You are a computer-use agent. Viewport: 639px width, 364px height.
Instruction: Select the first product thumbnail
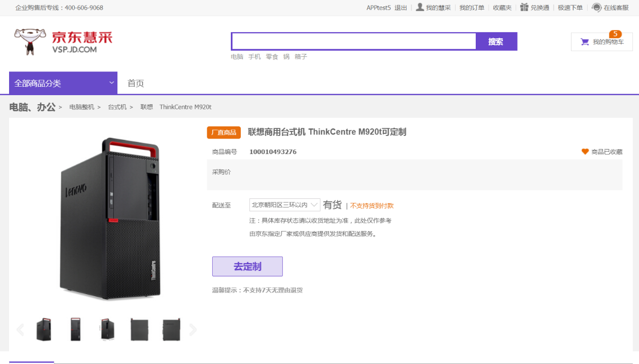[x=44, y=330]
